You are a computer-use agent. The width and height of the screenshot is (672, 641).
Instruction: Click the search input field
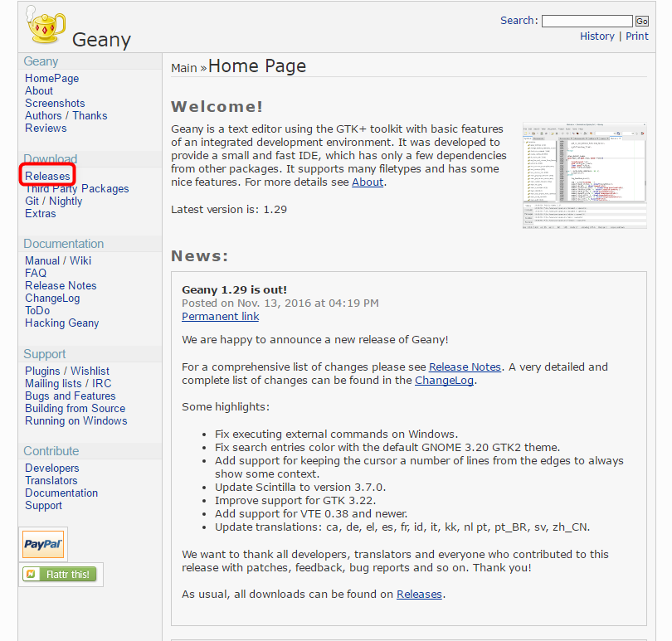click(587, 21)
